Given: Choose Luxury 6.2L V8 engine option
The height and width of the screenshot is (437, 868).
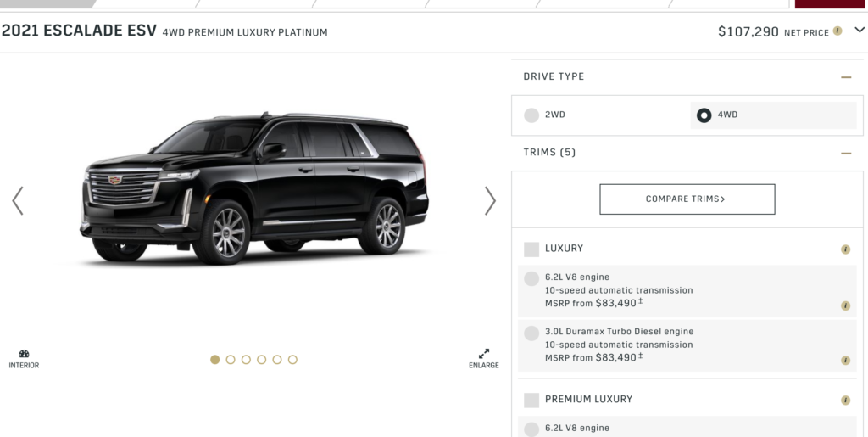Looking at the screenshot, I should point(531,278).
